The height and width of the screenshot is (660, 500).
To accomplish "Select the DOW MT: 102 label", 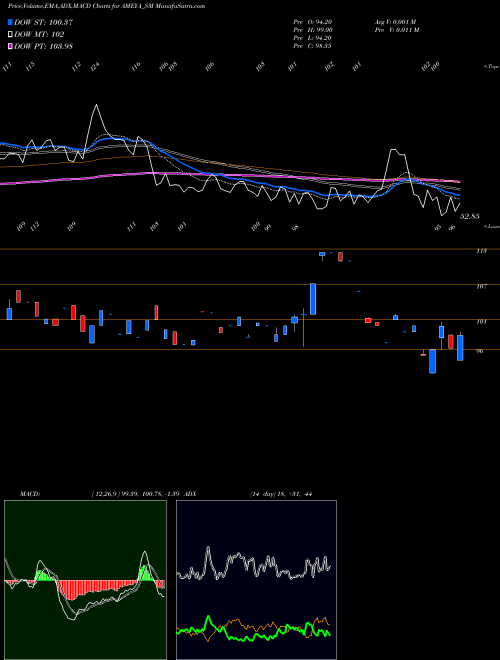I will 39,35.
